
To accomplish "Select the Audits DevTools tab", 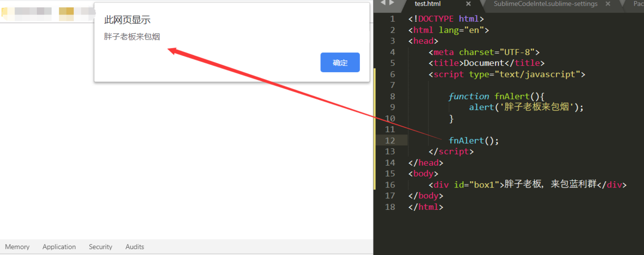I will pos(135,247).
